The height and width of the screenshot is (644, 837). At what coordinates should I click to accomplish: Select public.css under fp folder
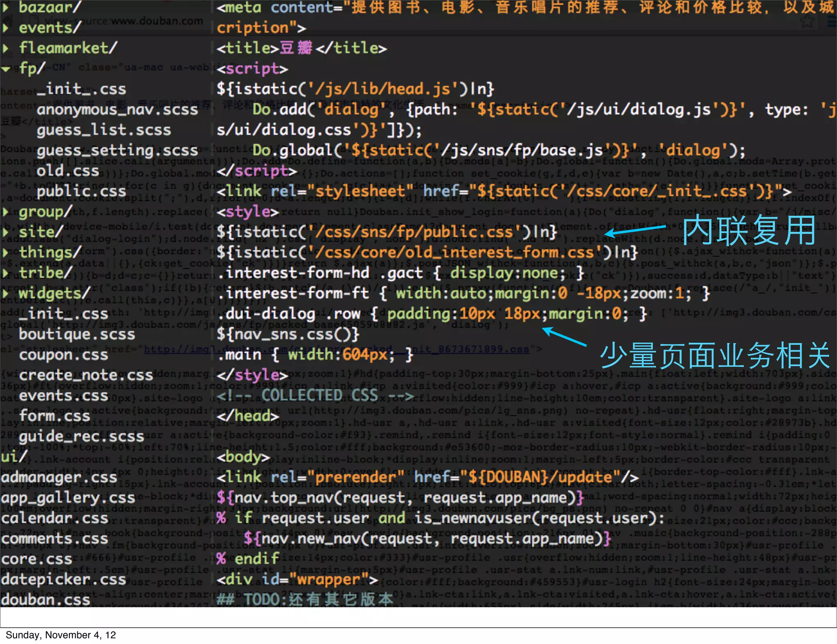81,191
